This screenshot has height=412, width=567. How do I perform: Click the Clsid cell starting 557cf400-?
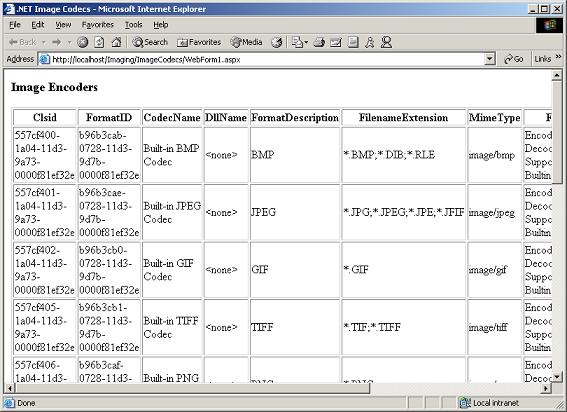45,155
